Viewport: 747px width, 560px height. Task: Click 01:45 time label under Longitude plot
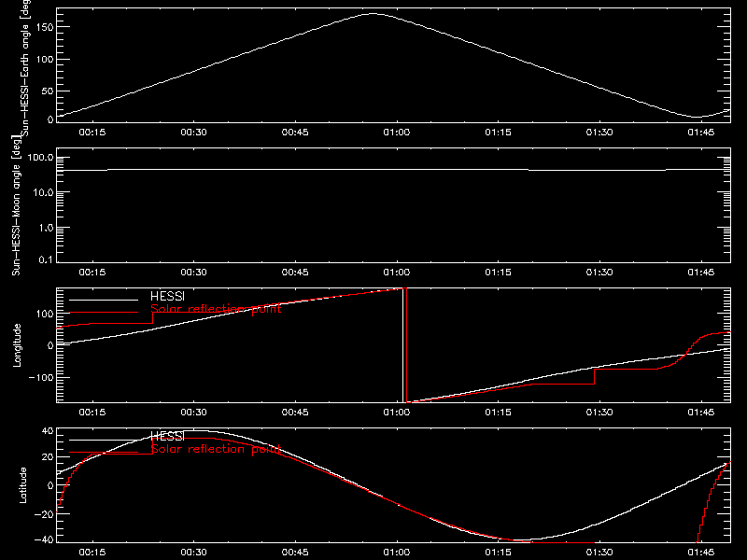701,413
